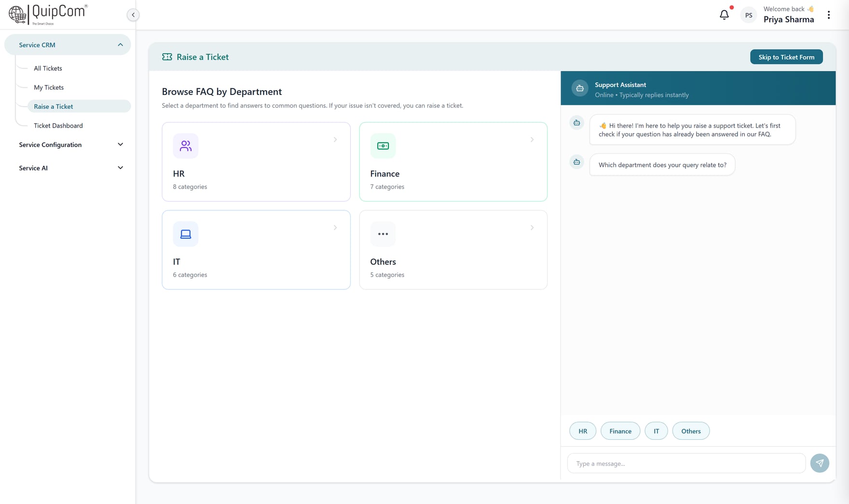Open Ticket Dashboard in sidebar
Viewport: 849px width, 504px height.
pyautogui.click(x=58, y=125)
